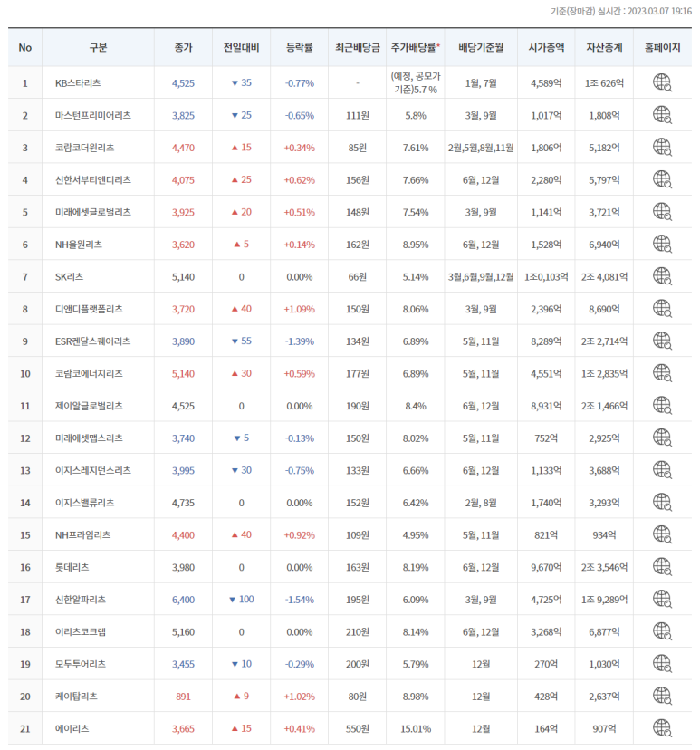Open homepage icon for 모두투어리츠
The width and height of the screenshot is (700, 750).
(662, 664)
